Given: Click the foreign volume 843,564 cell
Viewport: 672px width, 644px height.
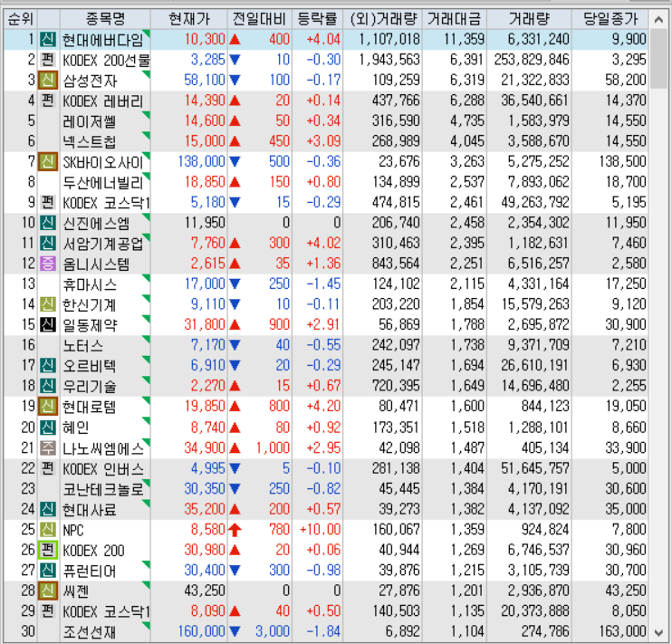Looking at the screenshot, I should (396, 264).
